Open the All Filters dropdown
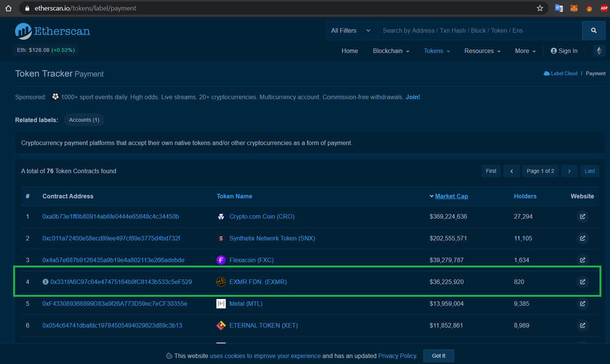This screenshot has width=610, height=364. coord(351,30)
